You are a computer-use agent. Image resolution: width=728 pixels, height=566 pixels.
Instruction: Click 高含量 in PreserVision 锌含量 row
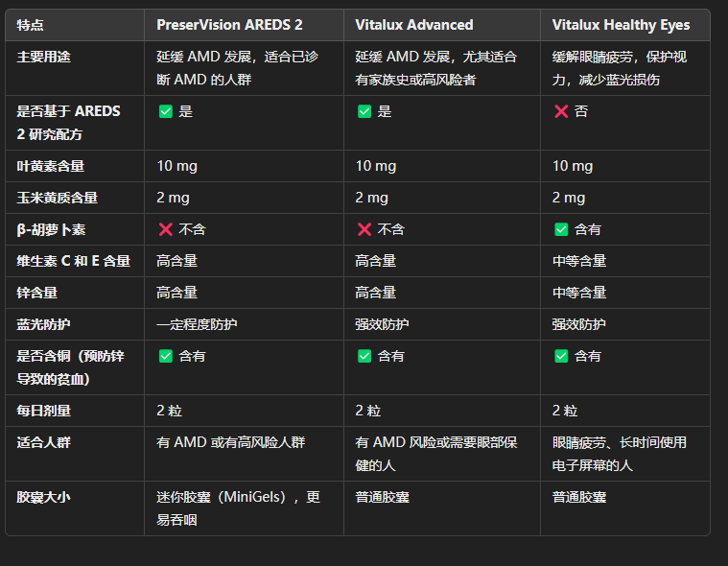tap(176, 293)
